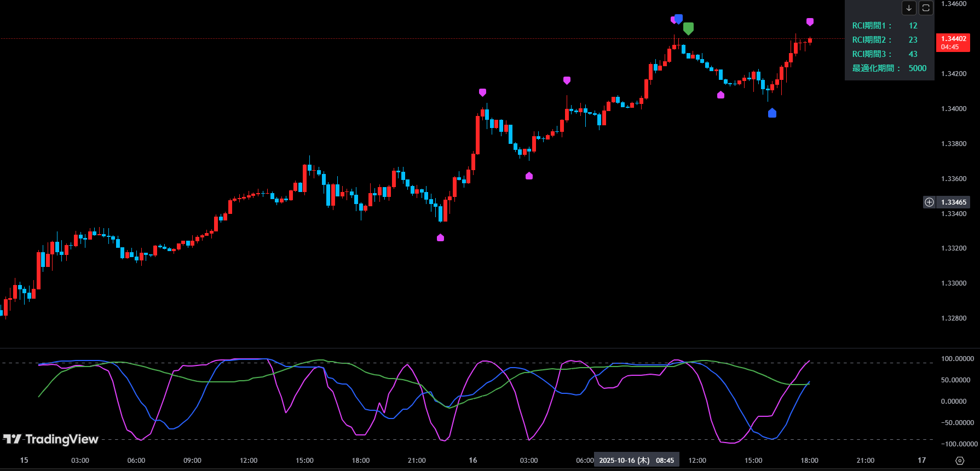Click the 2025-10-16 08:45 time label

[x=636, y=461]
